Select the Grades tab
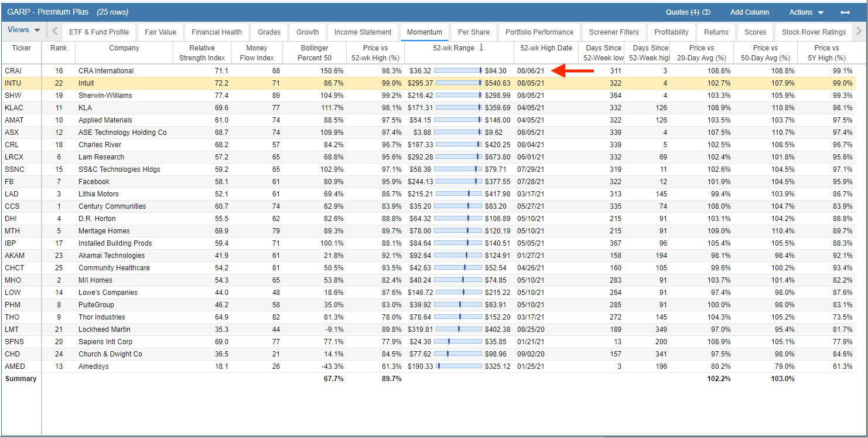 coord(269,32)
